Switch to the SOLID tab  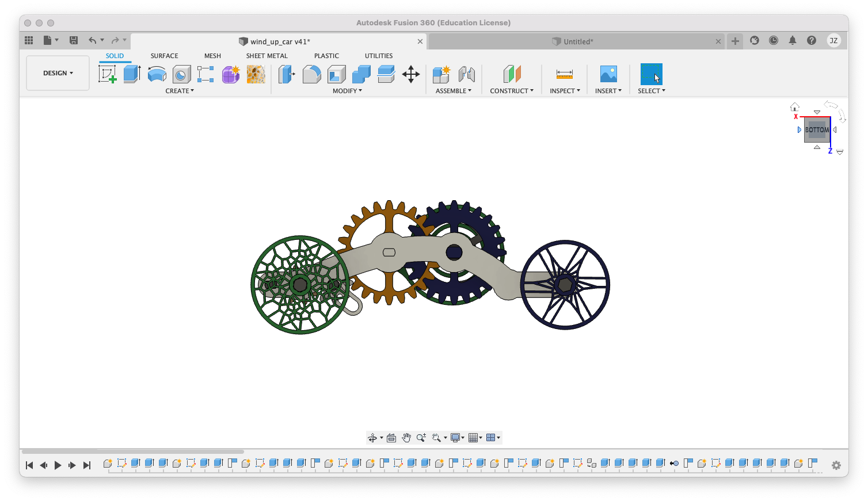coord(115,56)
